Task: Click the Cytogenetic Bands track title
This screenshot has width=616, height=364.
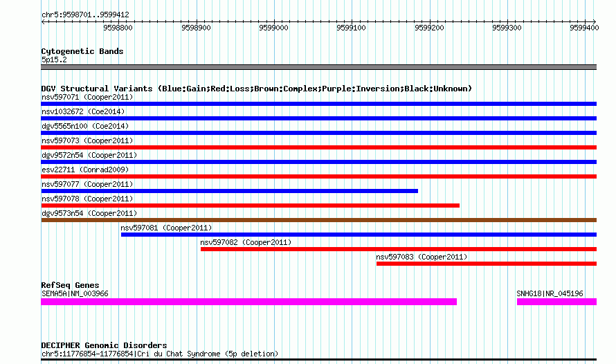Action: click(x=82, y=51)
